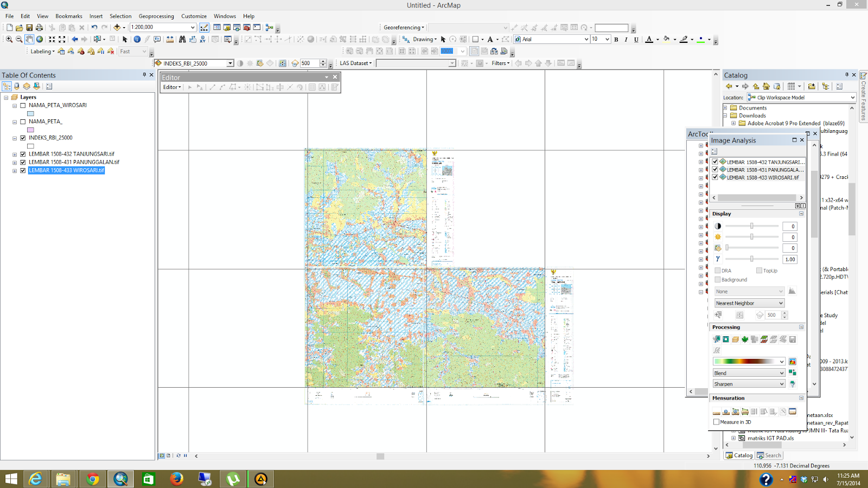Open the Labeling menu button
Viewport: 868px width, 488px height.
(42, 52)
